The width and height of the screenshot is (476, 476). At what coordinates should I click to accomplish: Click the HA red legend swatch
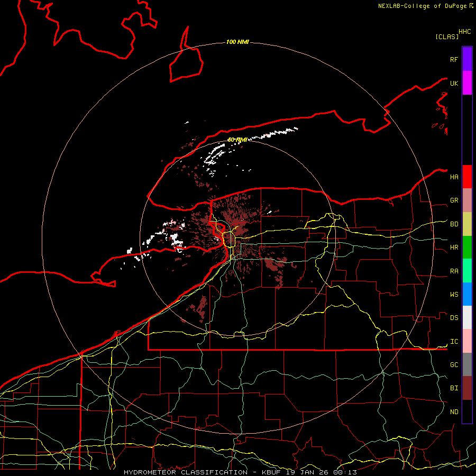[467, 177]
